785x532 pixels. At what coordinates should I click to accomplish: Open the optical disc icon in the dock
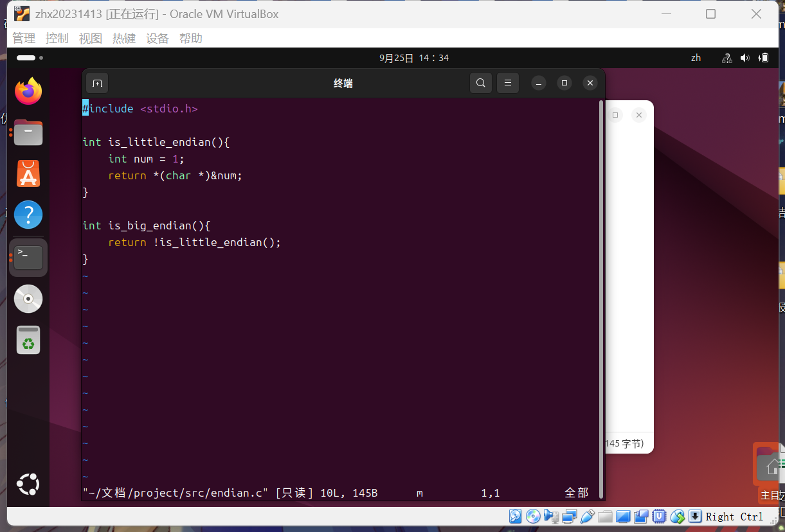28,299
